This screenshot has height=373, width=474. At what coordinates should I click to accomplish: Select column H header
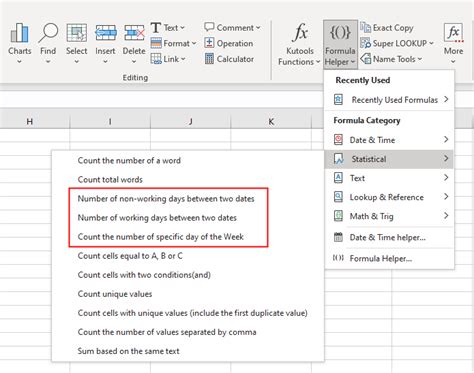30,122
